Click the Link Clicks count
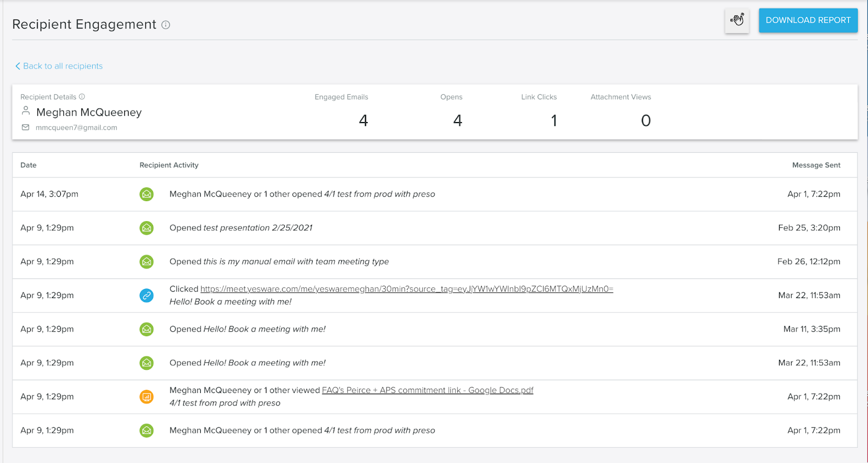868x463 pixels. 554,120
